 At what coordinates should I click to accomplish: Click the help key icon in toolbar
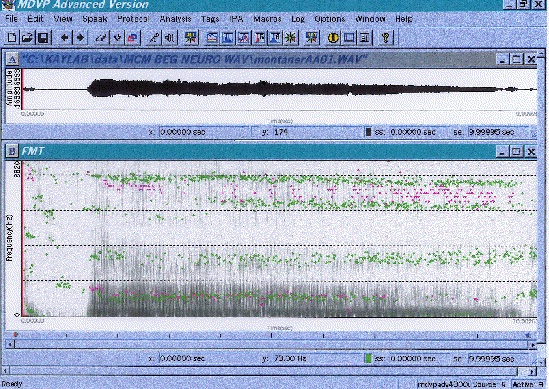click(386, 37)
